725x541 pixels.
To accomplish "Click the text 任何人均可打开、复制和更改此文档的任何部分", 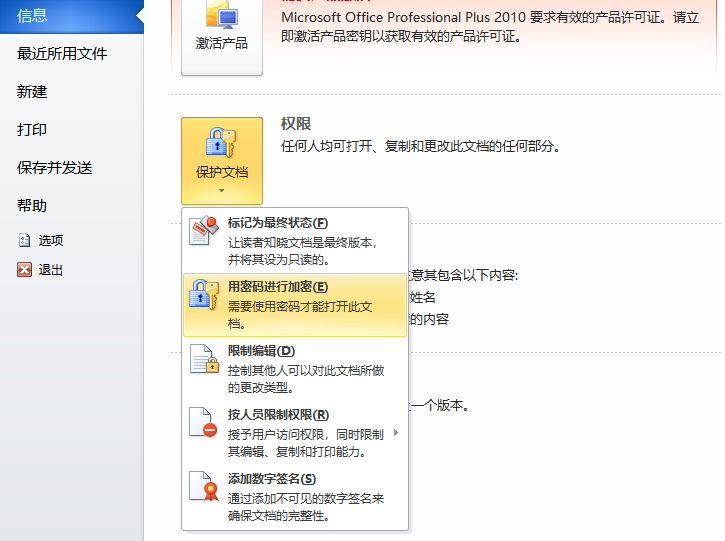I will pos(420,147).
